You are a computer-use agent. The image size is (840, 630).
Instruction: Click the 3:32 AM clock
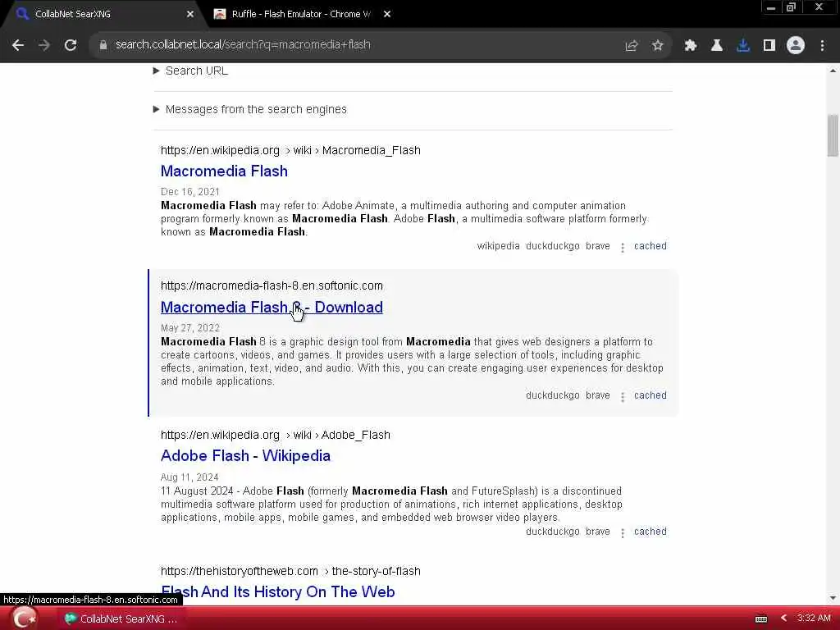pyautogui.click(x=814, y=619)
